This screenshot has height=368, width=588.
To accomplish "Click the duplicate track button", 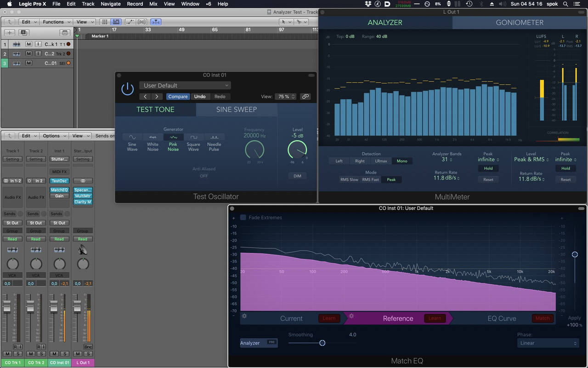I will point(24,33).
